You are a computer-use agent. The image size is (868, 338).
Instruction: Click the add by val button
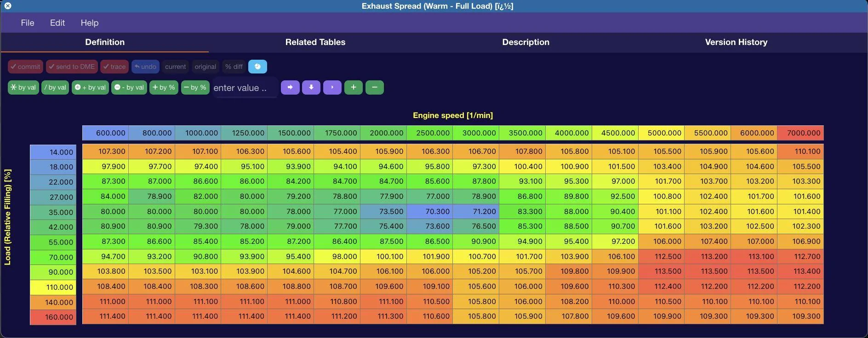90,87
